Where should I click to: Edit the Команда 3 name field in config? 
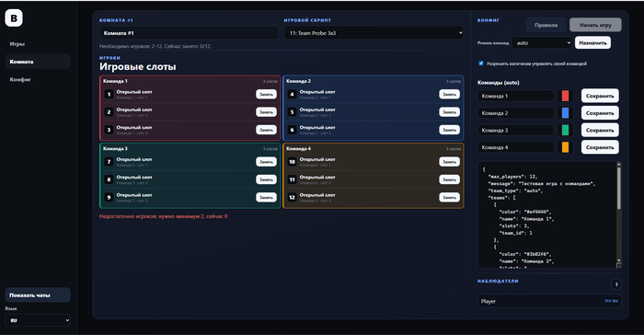516,131
